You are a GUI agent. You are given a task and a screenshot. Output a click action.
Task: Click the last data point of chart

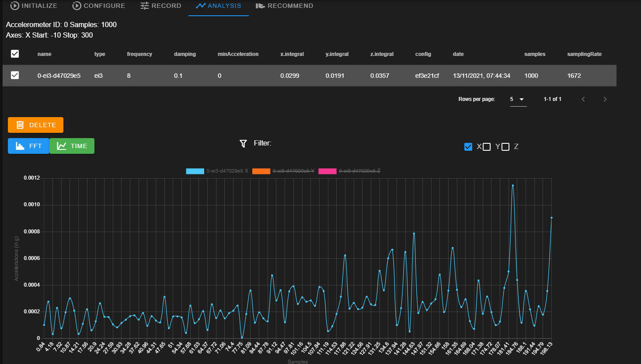pos(551,218)
